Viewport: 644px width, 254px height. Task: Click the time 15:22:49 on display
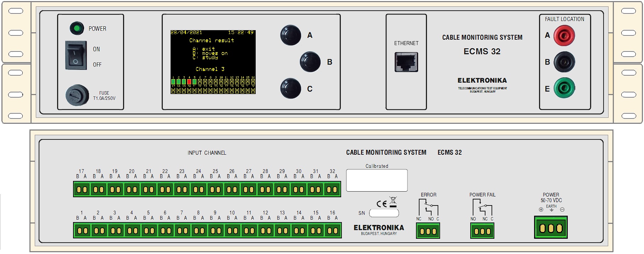241,32
